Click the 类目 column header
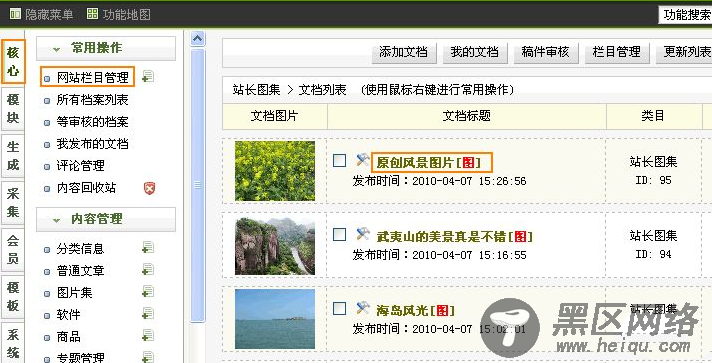Image resolution: width=712 pixels, height=363 pixels. 653,116
